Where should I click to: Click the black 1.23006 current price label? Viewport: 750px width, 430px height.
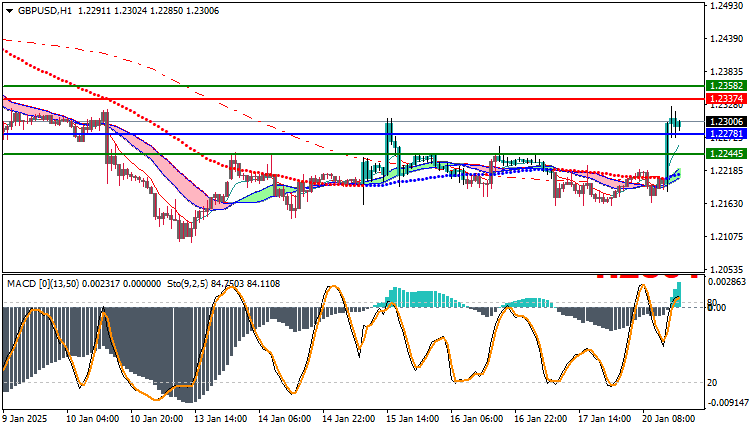click(726, 121)
